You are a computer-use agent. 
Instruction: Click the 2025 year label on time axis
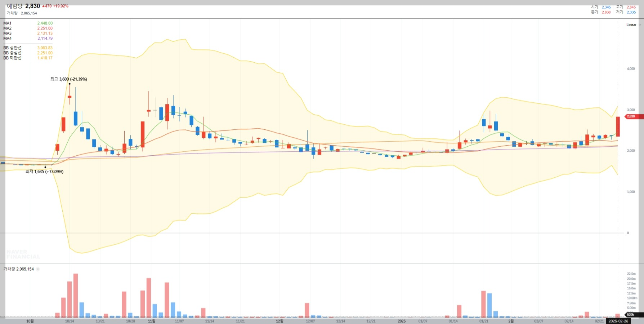pyautogui.click(x=402, y=321)
